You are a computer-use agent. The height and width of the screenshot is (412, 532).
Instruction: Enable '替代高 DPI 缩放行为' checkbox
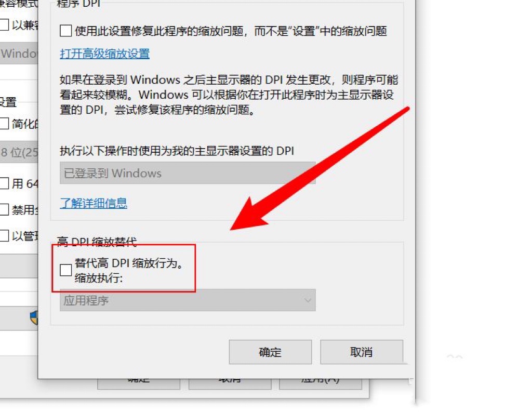click(x=65, y=270)
